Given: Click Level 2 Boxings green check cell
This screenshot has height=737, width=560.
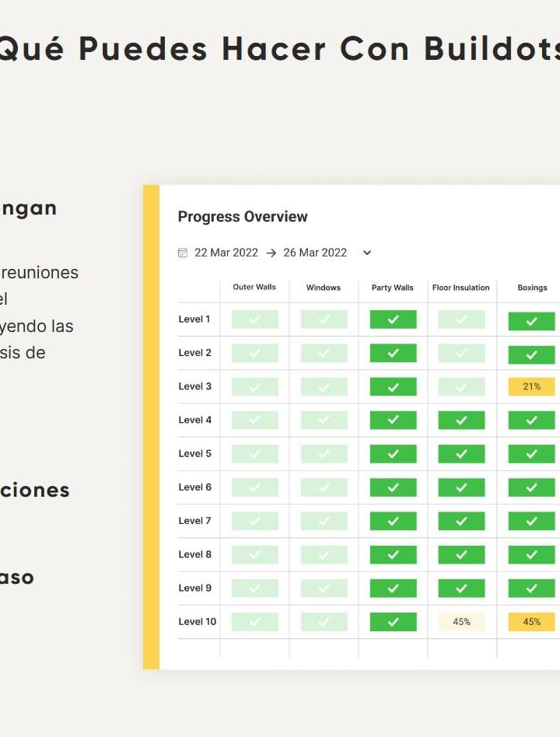Looking at the screenshot, I should click(x=531, y=355).
